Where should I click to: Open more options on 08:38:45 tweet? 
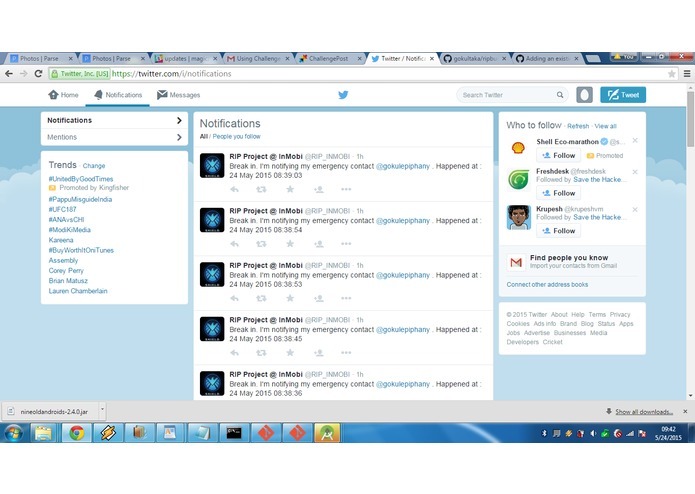coord(346,353)
